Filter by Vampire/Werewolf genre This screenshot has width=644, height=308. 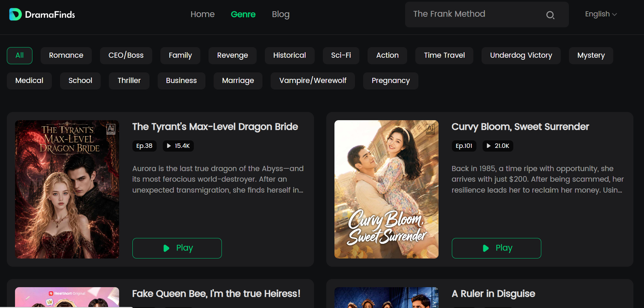coord(313,81)
